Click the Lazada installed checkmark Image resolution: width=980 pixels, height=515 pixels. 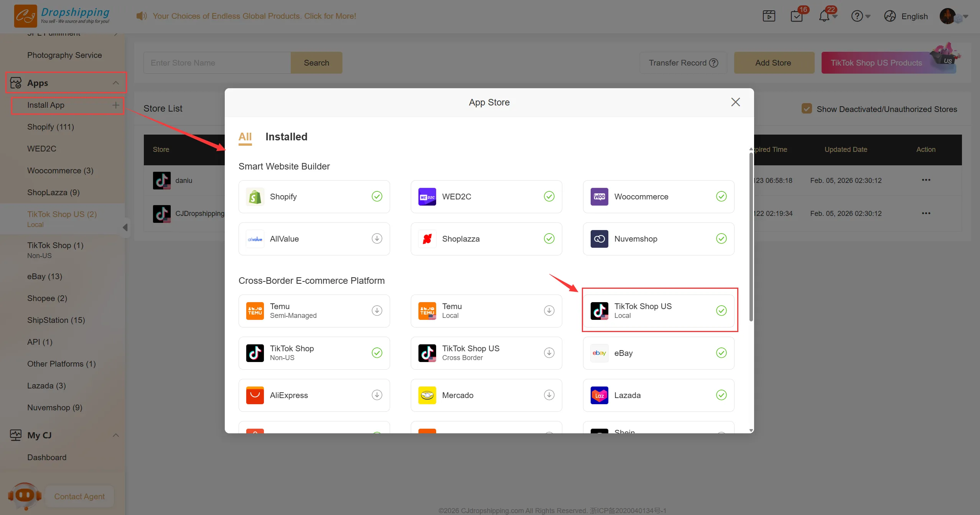click(721, 395)
